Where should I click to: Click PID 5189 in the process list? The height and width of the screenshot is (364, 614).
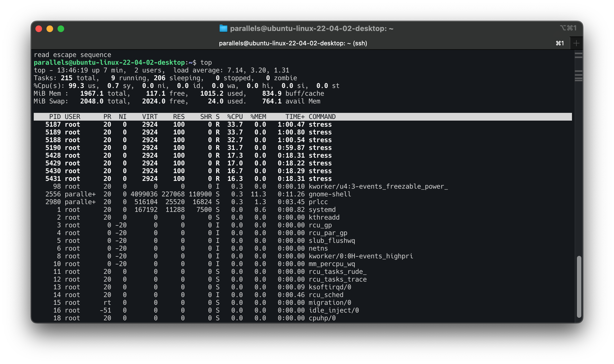(53, 132)
